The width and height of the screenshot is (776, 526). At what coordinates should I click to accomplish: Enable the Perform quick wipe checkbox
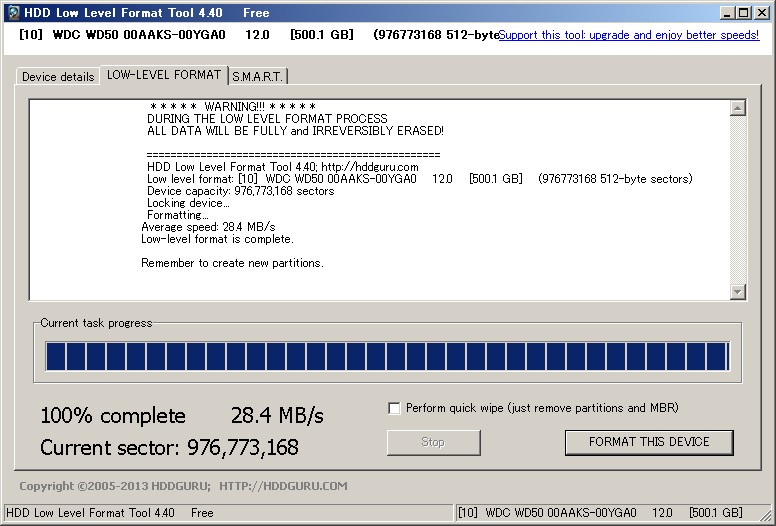tap(394, 408)
